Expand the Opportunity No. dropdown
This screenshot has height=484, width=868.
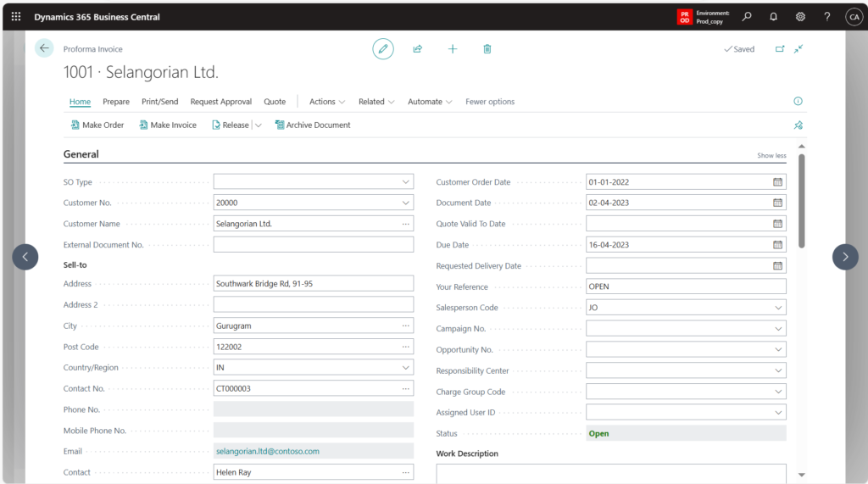coord(778,349)
